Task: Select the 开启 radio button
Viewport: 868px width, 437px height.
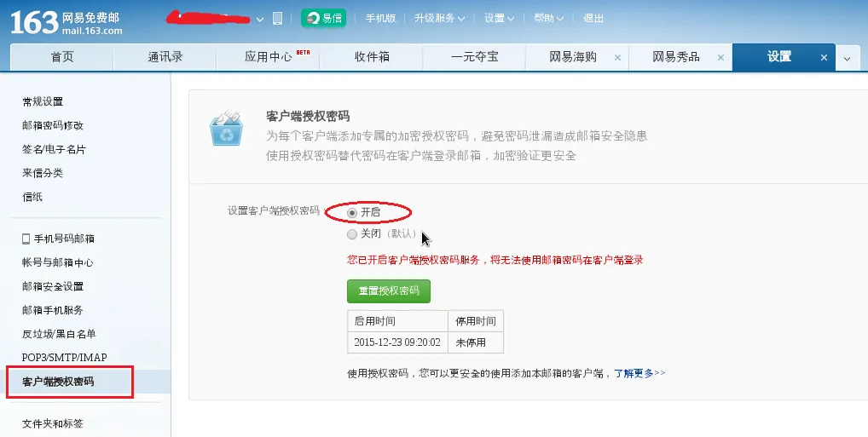Action: point(352,212)
